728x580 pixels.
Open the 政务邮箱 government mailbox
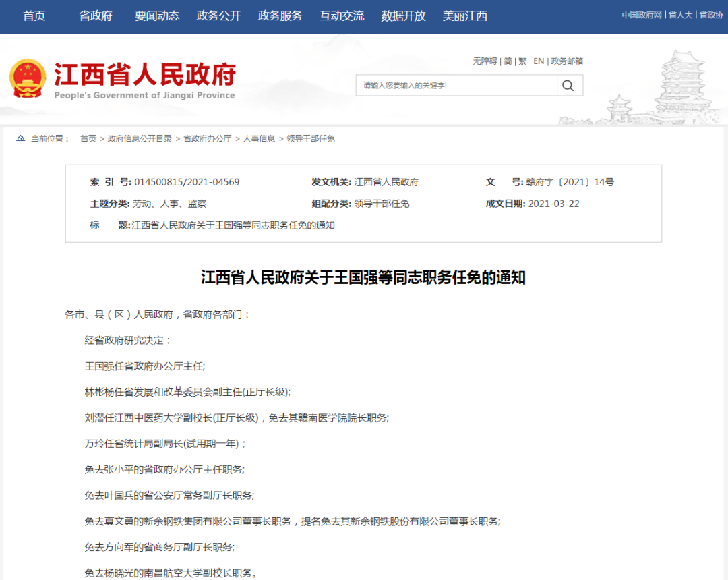566,61
